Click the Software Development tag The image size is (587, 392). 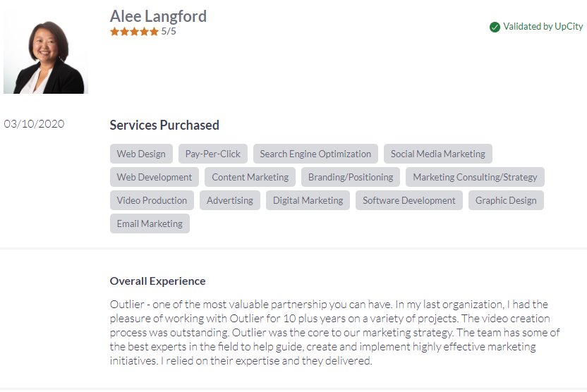point(409,200)
